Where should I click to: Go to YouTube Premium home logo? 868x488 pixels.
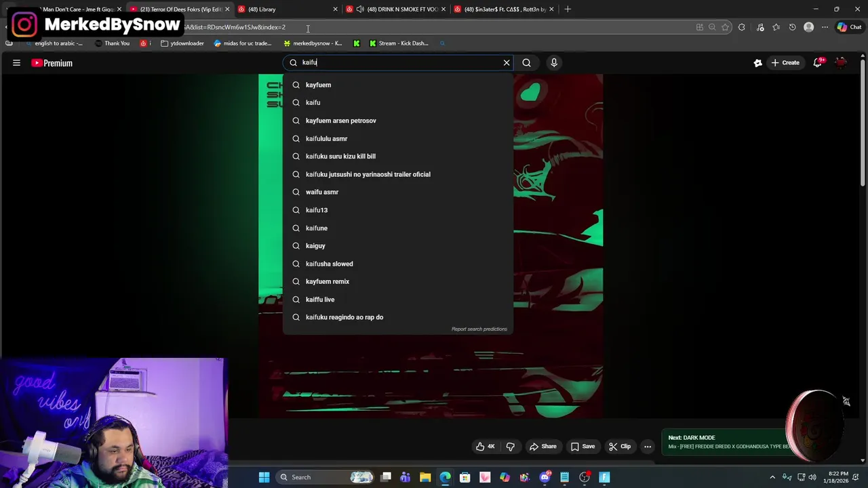pos(52,63)
